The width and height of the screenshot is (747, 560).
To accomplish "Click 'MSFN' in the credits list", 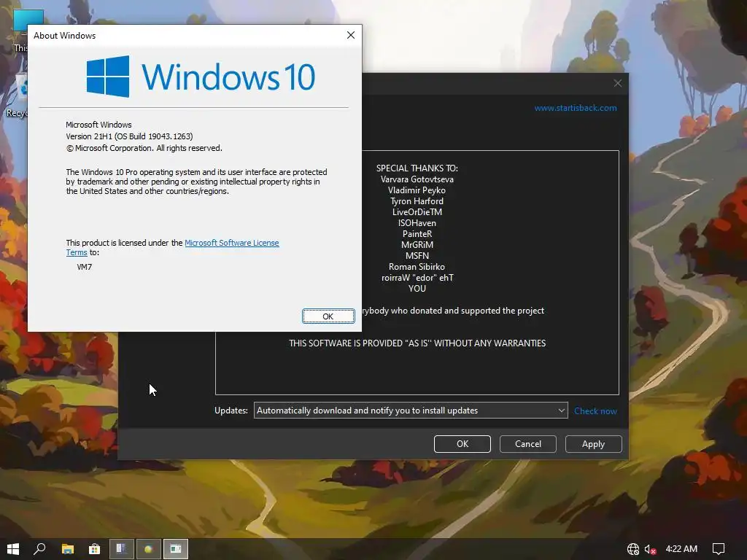I will point(417,256).
